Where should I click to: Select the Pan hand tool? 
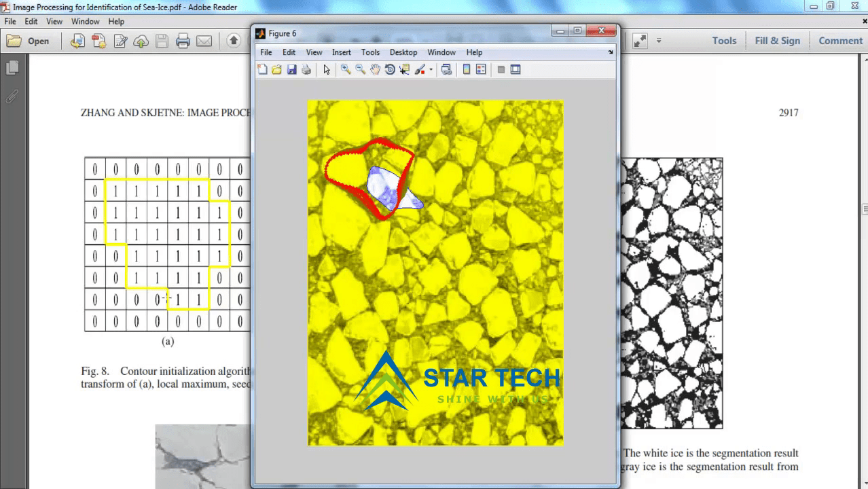click(375, 69)
